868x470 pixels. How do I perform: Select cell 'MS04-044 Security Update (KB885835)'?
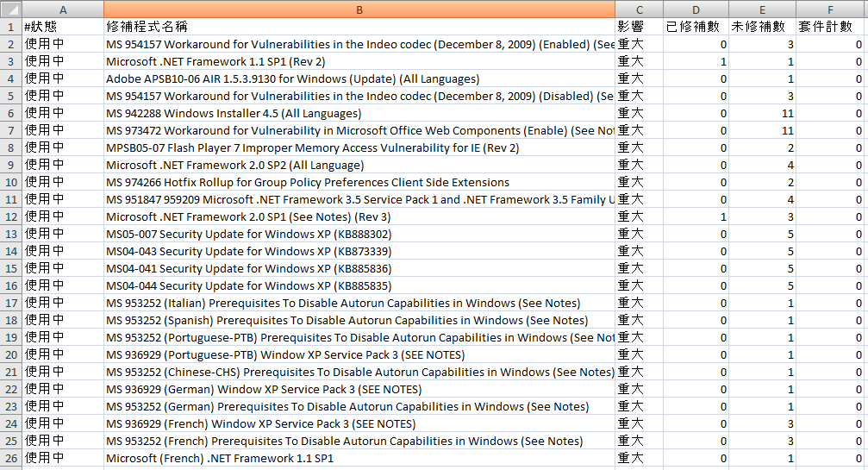359,285
